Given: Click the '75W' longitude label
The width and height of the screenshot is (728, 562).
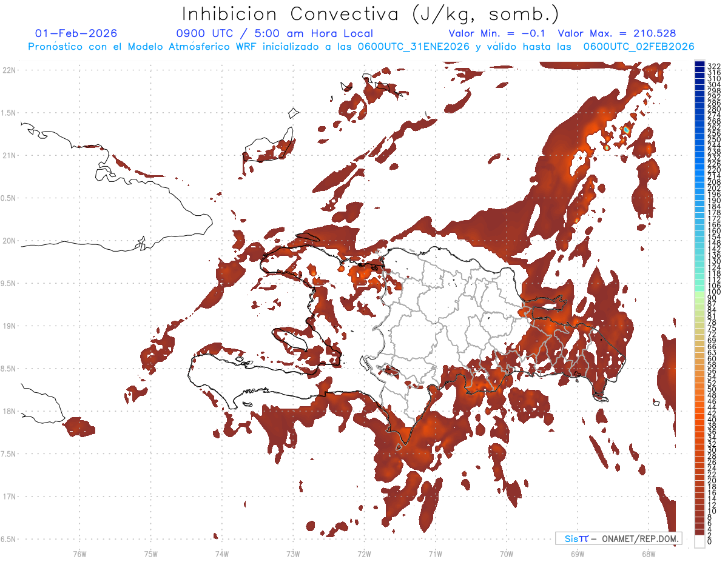Looking at the screenshot, I should pos(150,554).
